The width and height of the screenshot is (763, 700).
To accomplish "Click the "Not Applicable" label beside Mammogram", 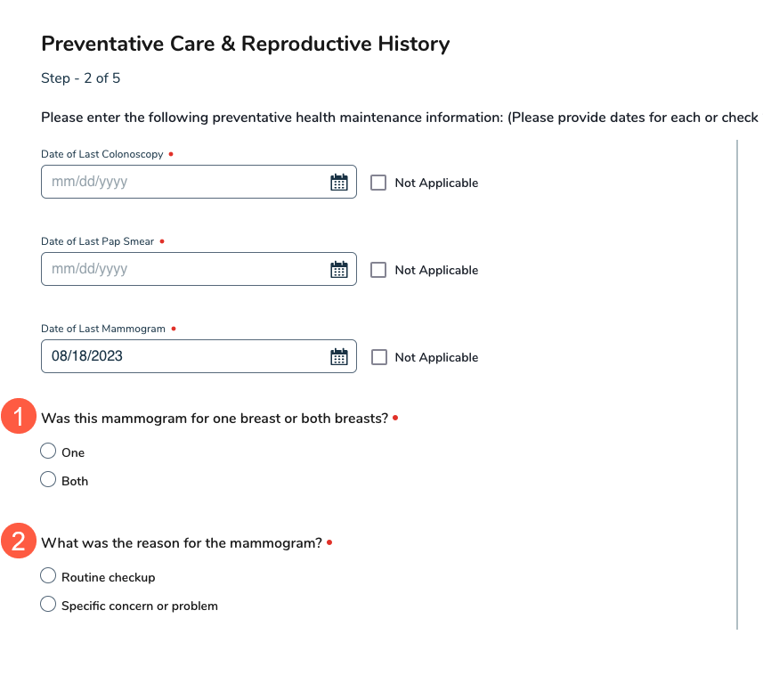I will [436, 357].
